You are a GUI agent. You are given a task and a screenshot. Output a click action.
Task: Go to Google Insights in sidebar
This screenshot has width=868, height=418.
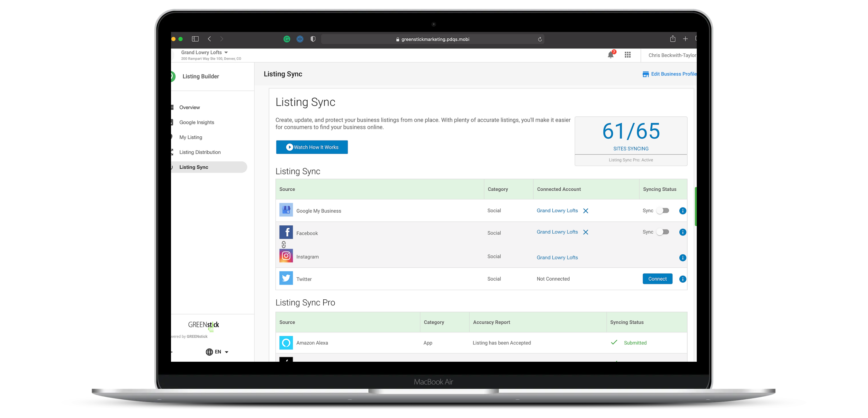pos(196,123)
